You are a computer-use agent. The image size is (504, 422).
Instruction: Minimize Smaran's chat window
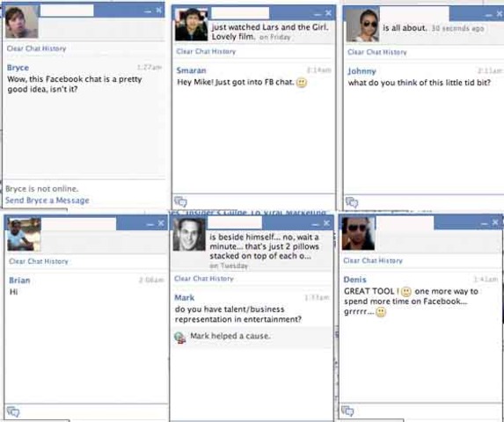[318, 14]
